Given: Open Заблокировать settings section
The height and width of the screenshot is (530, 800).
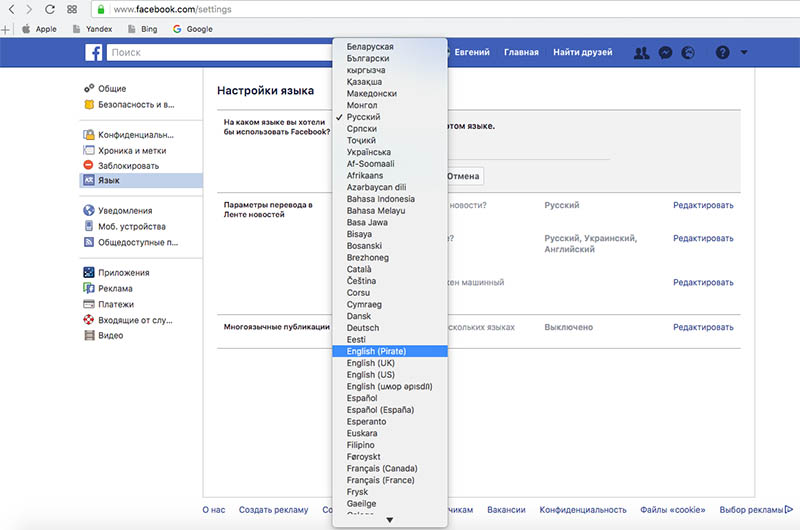Looking at the screenshot, I should tap(121, 166).
